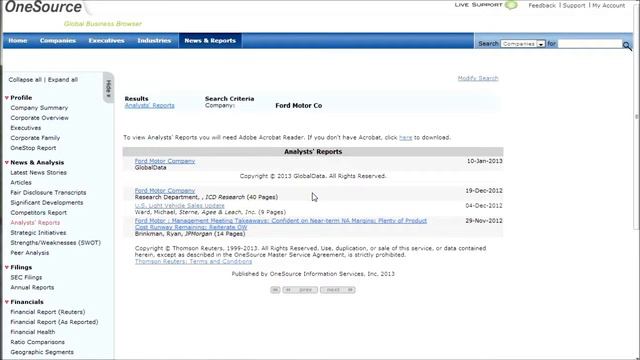Open Annual Reports
640x360 pixels.
point(32,287)
